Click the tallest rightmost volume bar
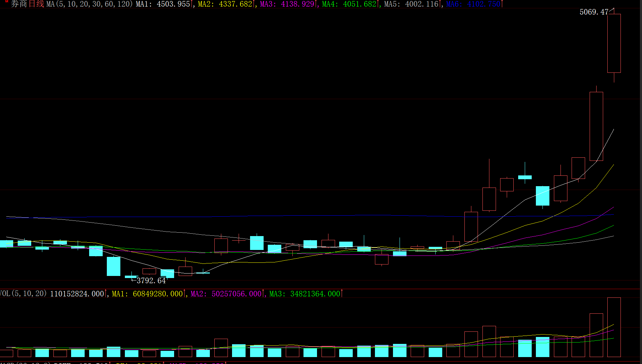 [x=614, y=327]
